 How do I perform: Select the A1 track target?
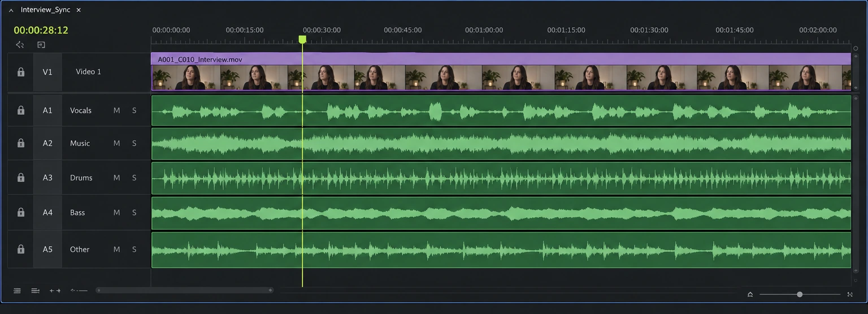tap(47, 110)
